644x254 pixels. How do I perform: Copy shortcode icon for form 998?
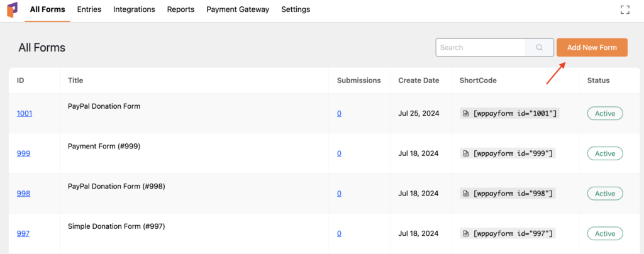pyautogui.click(x=465, y=194)
